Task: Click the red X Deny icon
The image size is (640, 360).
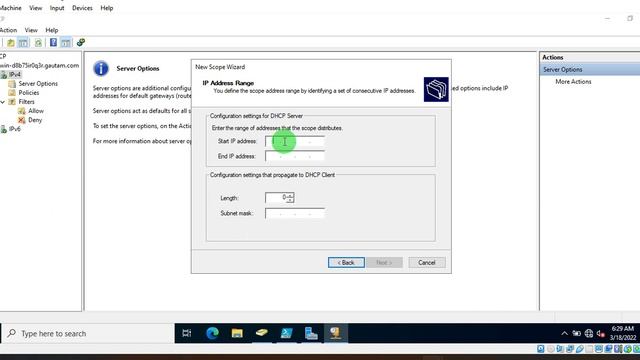Action: coord(22,120)
